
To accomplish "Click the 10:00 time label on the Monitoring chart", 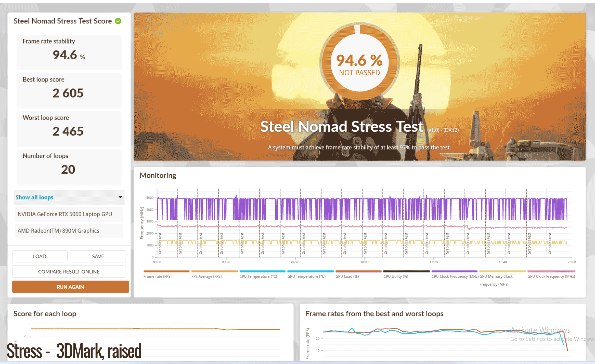I will [x=364, y=262].
